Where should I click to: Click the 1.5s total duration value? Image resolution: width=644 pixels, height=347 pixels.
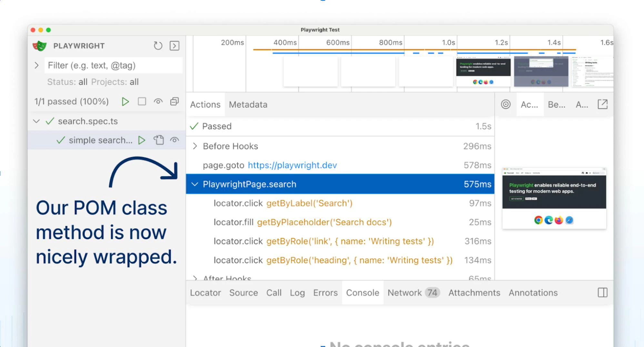[x=483, y=126]
